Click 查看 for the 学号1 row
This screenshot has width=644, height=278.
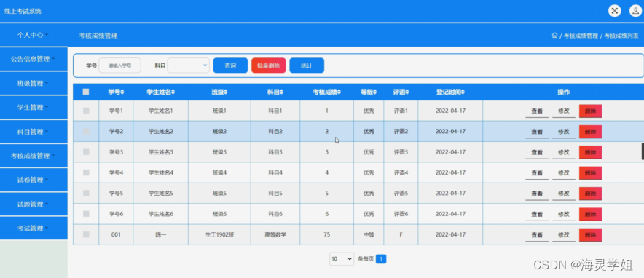[537, 111]
